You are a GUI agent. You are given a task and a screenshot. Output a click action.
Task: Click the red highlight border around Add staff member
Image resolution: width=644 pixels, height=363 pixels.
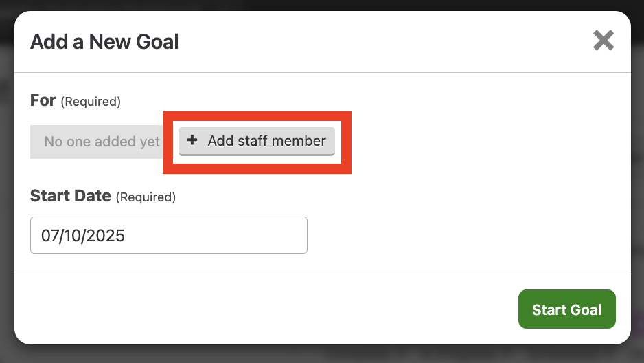257,116
